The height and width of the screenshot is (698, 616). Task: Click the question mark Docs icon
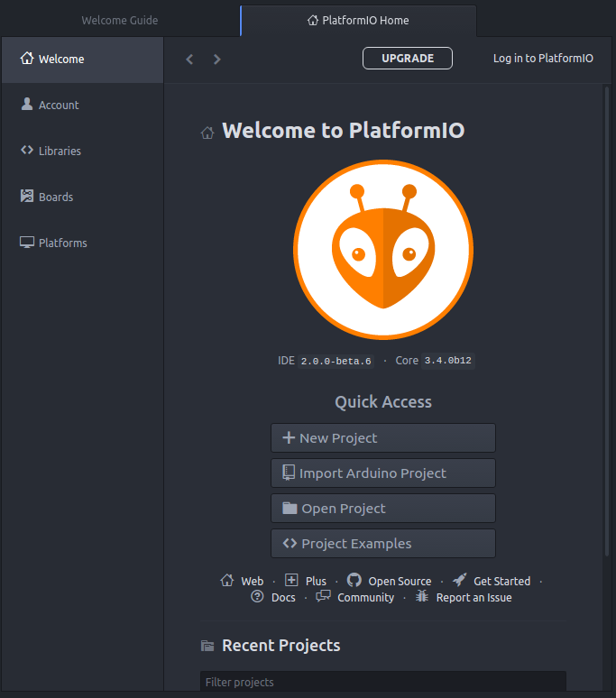click(x=257, y=596)
